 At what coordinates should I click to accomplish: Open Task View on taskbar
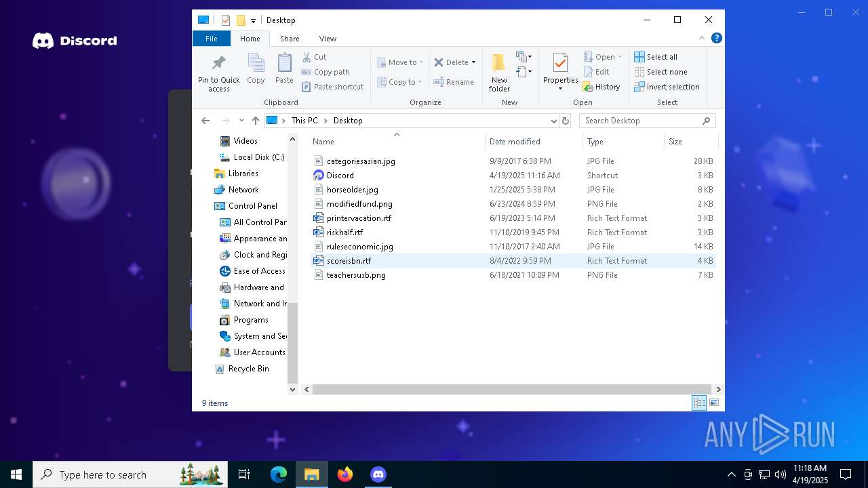244,474
